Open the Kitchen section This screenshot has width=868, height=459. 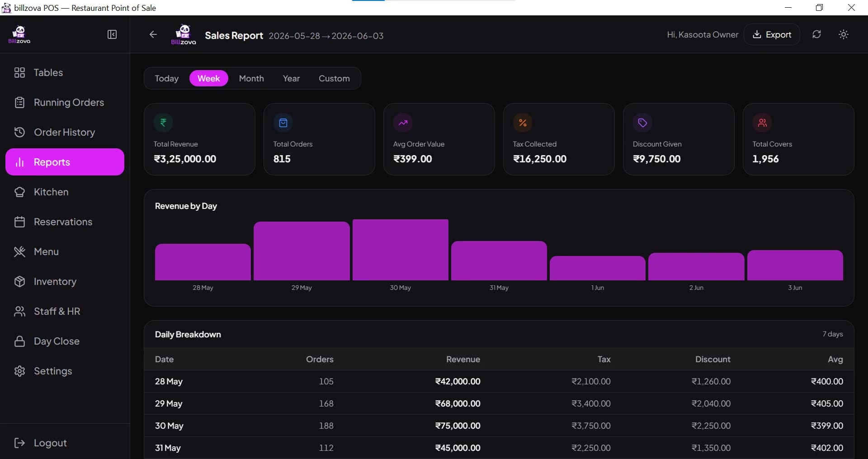tap(65, 192)
